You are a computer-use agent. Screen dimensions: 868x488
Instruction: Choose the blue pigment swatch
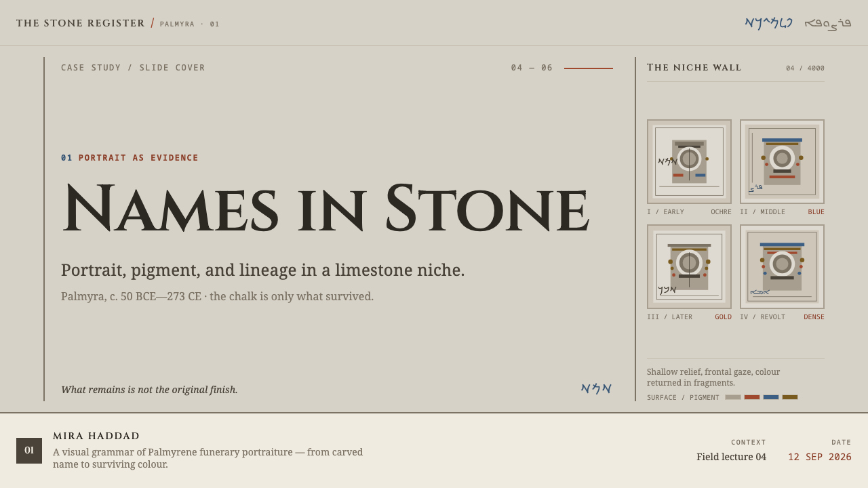(x=771, y=397)
